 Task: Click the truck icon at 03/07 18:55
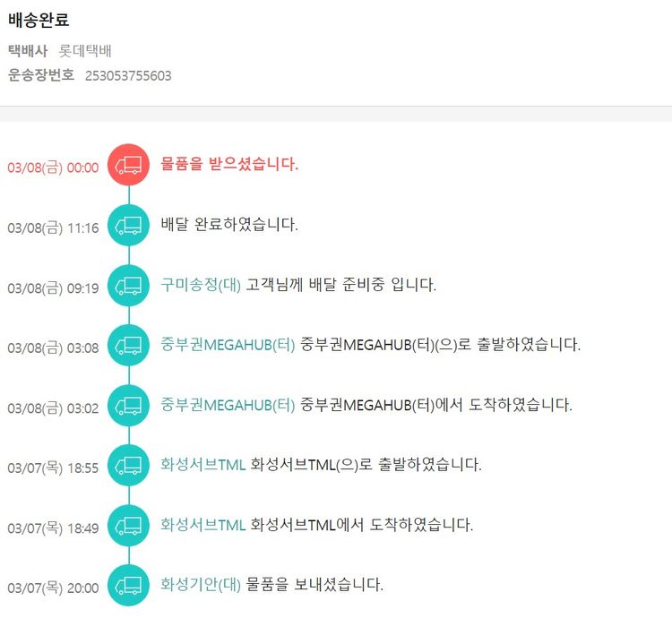(129, 465)
